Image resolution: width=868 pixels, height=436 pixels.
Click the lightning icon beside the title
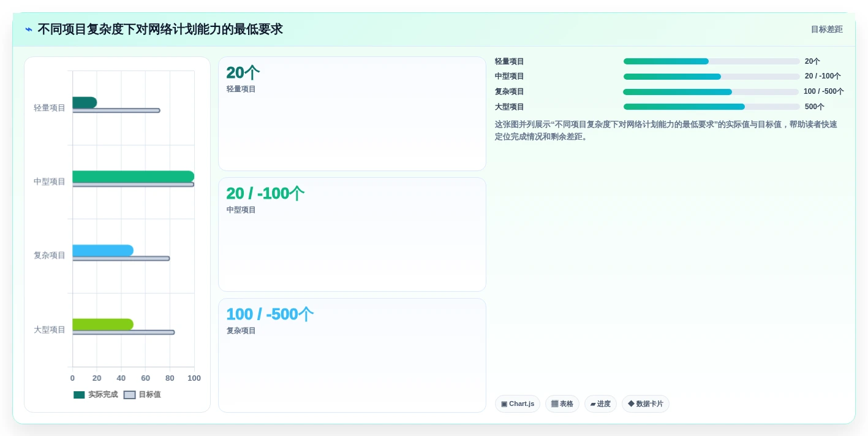click(28, 29)
